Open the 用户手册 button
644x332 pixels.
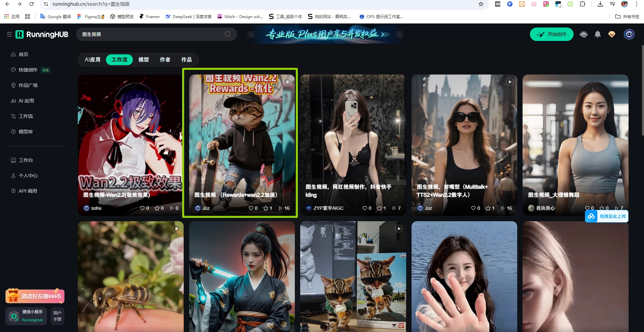pyautogui.click(x=57, y=316)
